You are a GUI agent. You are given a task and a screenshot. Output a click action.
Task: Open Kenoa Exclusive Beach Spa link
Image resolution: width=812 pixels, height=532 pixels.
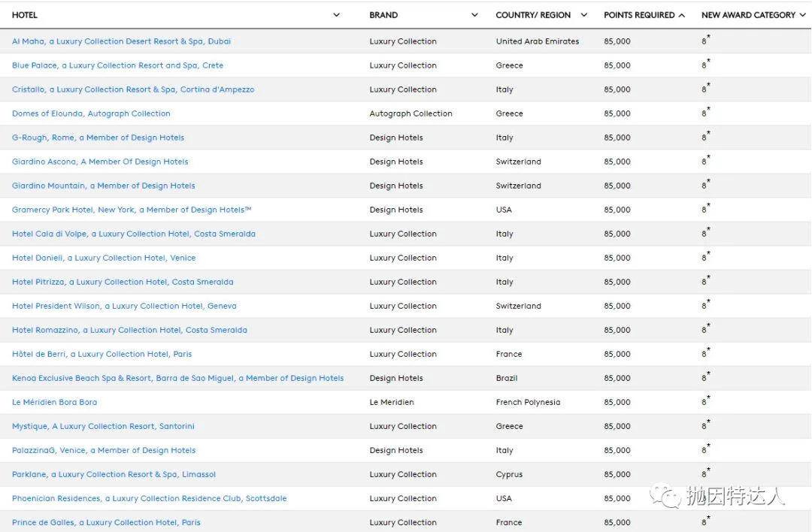pos(177,378)
